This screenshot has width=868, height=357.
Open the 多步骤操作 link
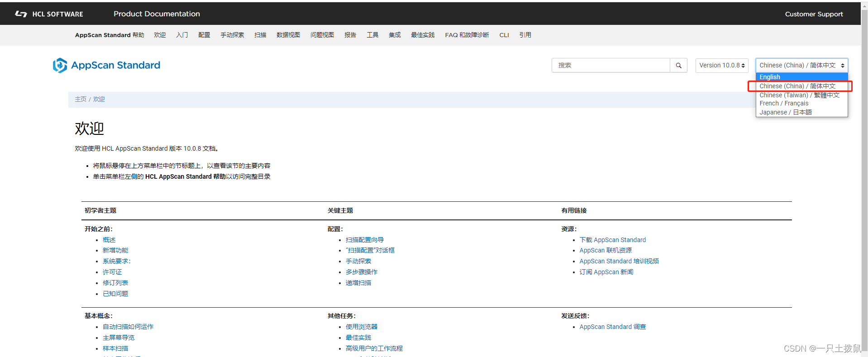pyautogui.click(x=362, y=272)
